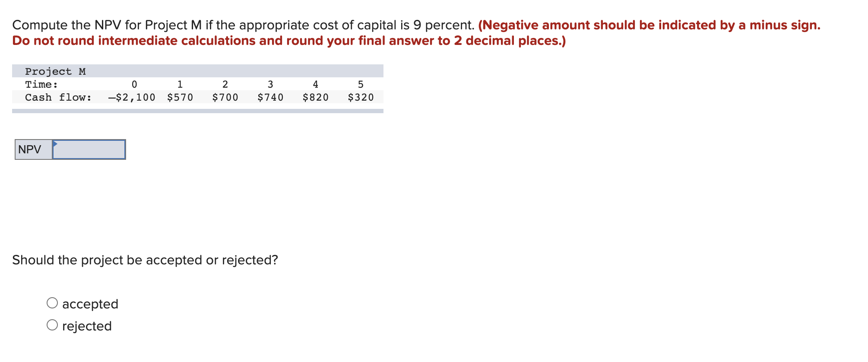The height and width of the screenshot is (362, 868).
Task: Click the blue arrow marker beside NPV field
Action: (55, 143)
